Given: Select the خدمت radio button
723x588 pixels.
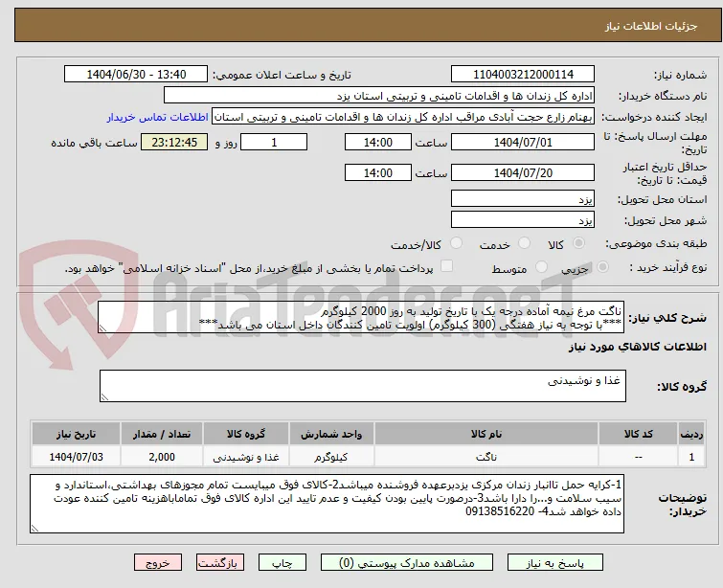Looking at the screenshot, I should coord(524,243).
